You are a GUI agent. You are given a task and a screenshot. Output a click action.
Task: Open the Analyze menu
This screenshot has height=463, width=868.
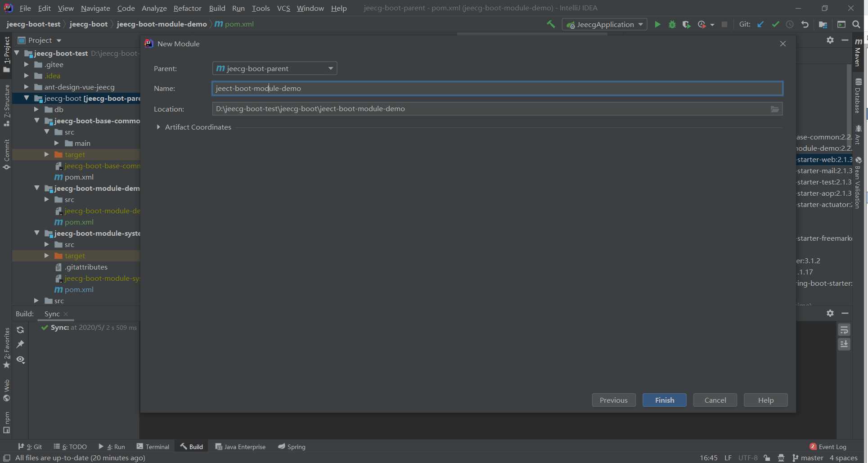click(154, 8)
